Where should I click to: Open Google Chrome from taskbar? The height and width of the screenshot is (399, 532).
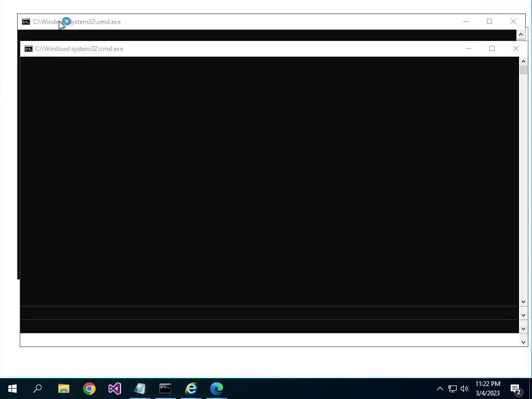89,388
